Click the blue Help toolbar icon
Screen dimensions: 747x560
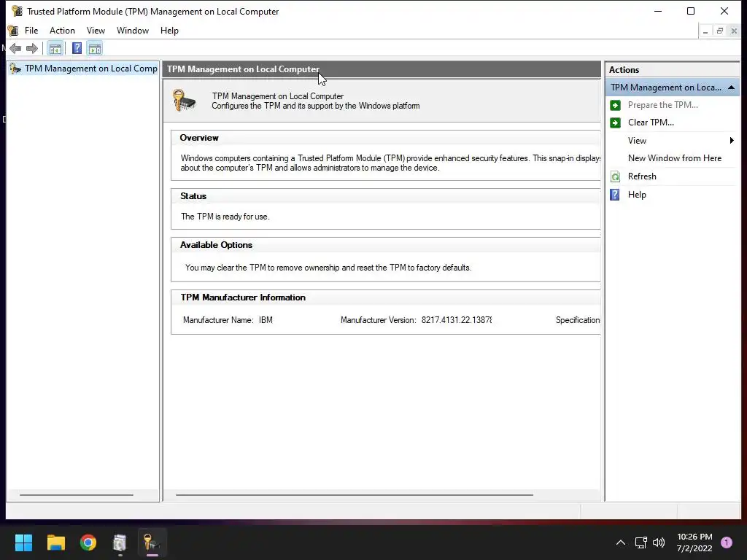click(x=77, y=48)
